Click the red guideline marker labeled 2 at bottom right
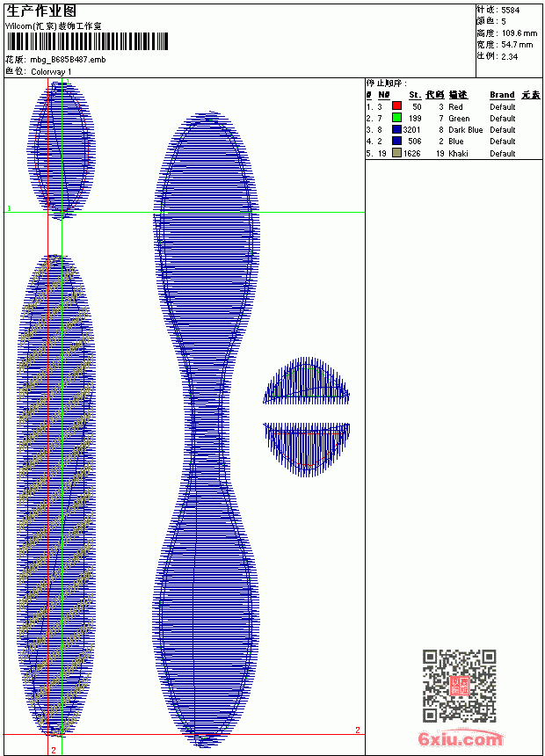Image resolution: width=545 pixels, height=756 pixels. click(358, 730)
